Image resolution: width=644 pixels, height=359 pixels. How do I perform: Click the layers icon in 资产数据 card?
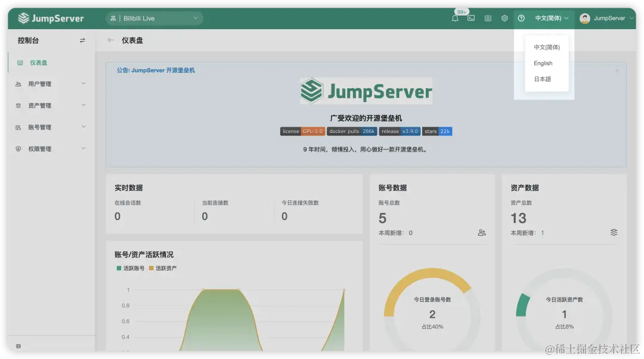[614, 233]
